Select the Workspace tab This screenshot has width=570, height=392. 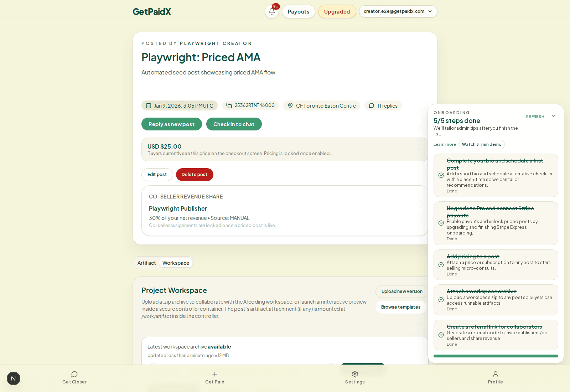(x=176, y=263)
